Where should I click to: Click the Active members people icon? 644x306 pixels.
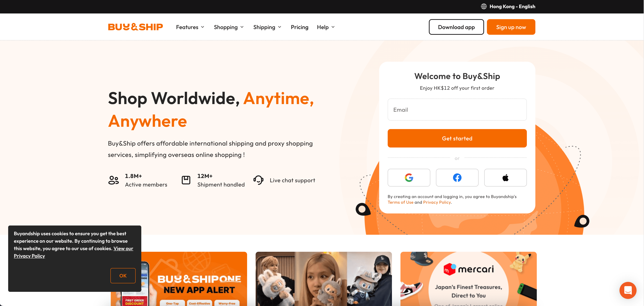(x=113, y=180)
